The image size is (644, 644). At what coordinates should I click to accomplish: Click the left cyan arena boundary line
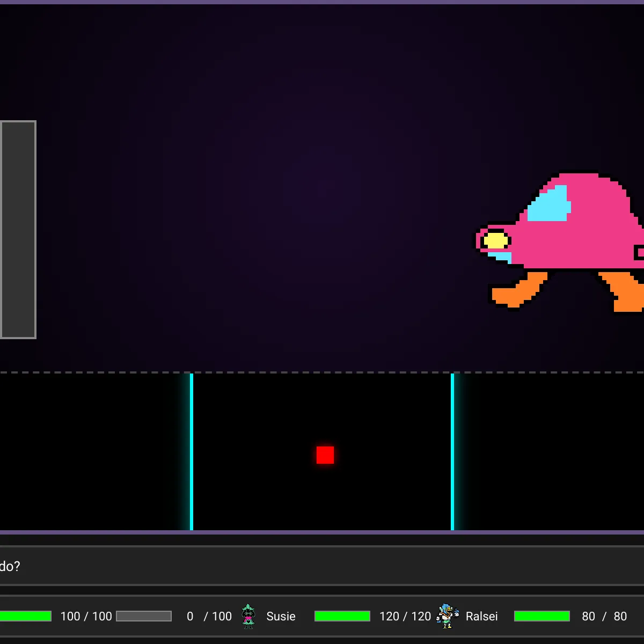192,452
